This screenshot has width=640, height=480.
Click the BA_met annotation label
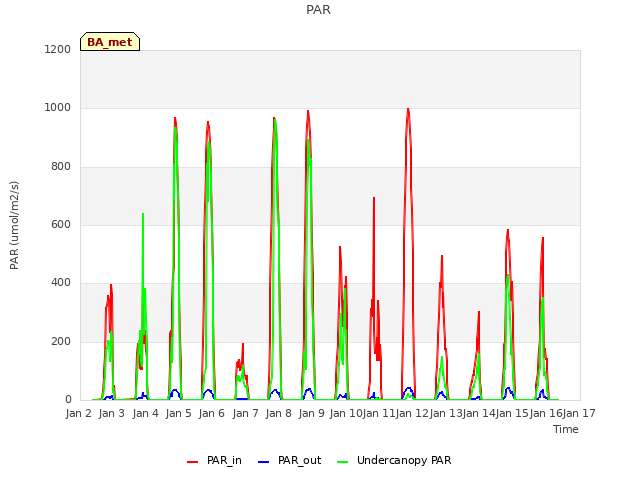click(110, 42)
